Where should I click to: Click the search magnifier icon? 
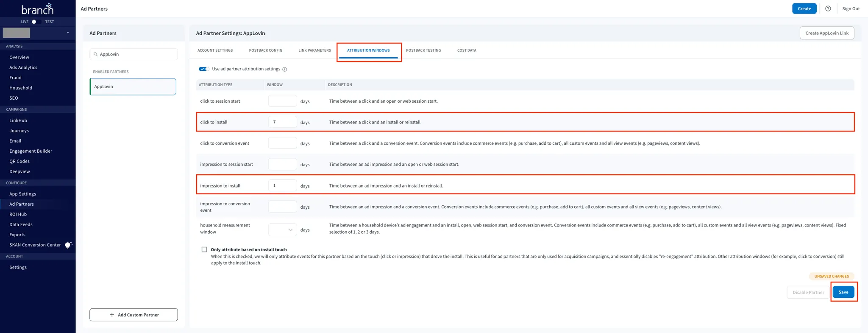coord(96,54)
